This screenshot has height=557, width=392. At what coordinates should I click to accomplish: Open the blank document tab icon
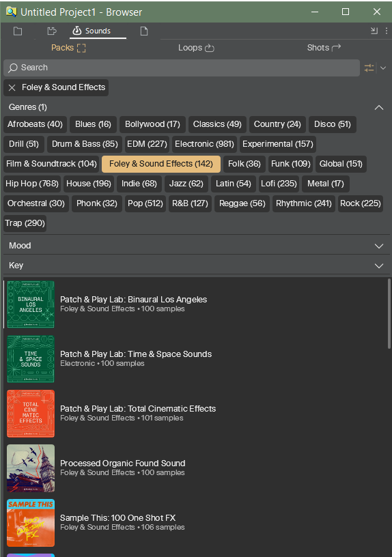coord(144,31)
